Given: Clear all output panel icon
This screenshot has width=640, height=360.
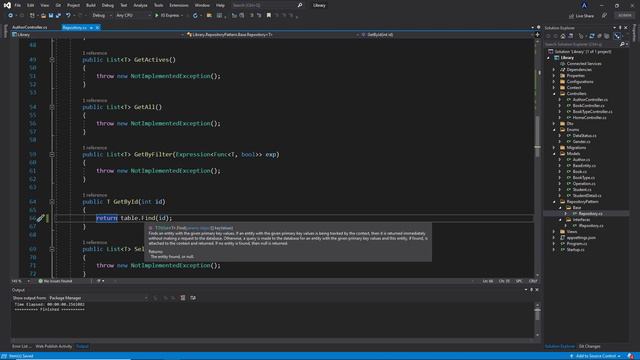Looking at the screenshot, I should [x=183, y=298].
